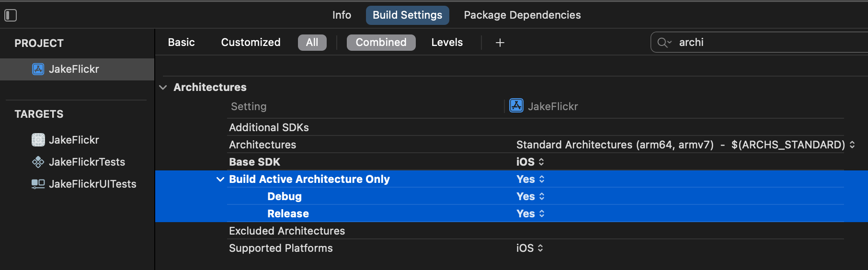Open the Info tab
Viewport: 868px width, 270px height.
click(342, 15)
